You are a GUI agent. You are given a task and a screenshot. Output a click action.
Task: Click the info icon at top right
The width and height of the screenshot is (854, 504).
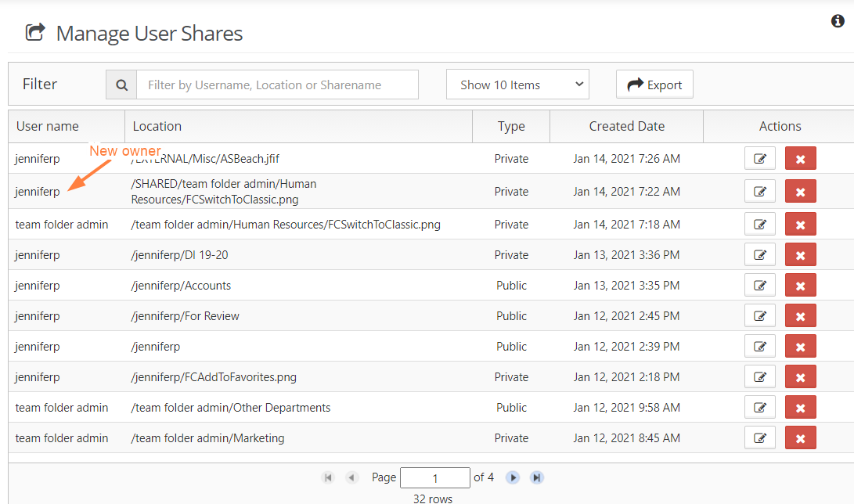point(838,21)
